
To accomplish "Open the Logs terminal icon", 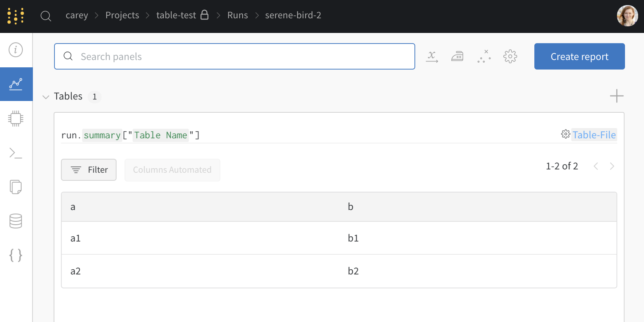I will tap(16, 153).
